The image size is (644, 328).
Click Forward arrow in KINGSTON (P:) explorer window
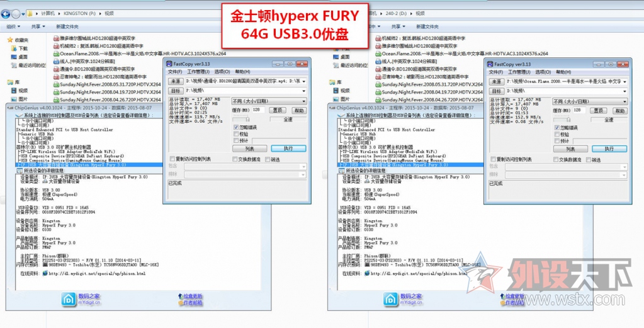[x=15, y=14]
